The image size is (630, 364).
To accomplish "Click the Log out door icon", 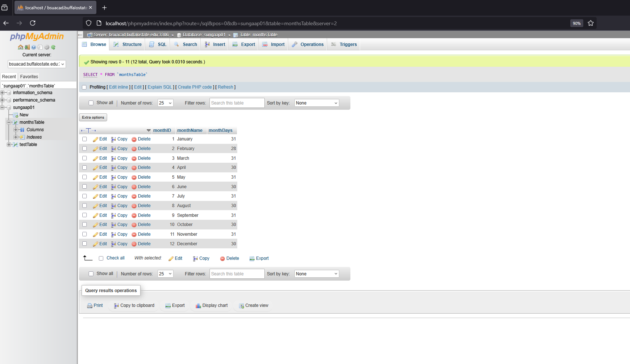I will point(27,47).
